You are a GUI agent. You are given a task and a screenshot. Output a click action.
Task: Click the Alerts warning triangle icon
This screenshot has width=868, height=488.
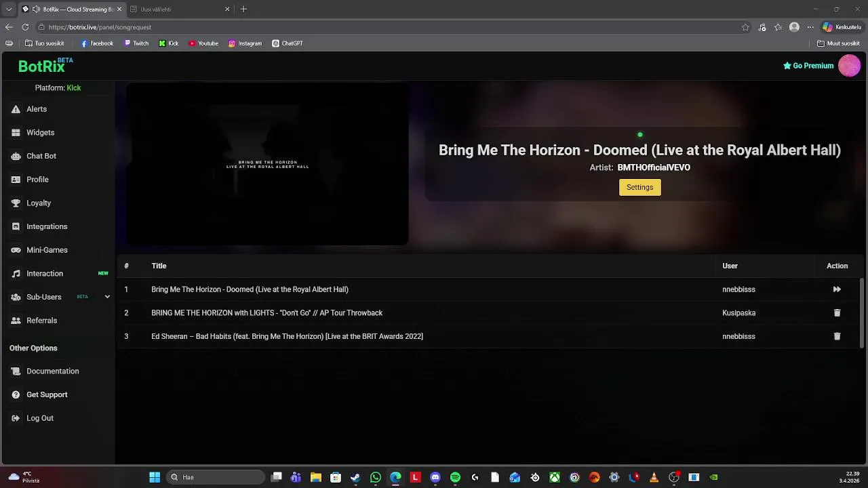click(x=16, y=109)
